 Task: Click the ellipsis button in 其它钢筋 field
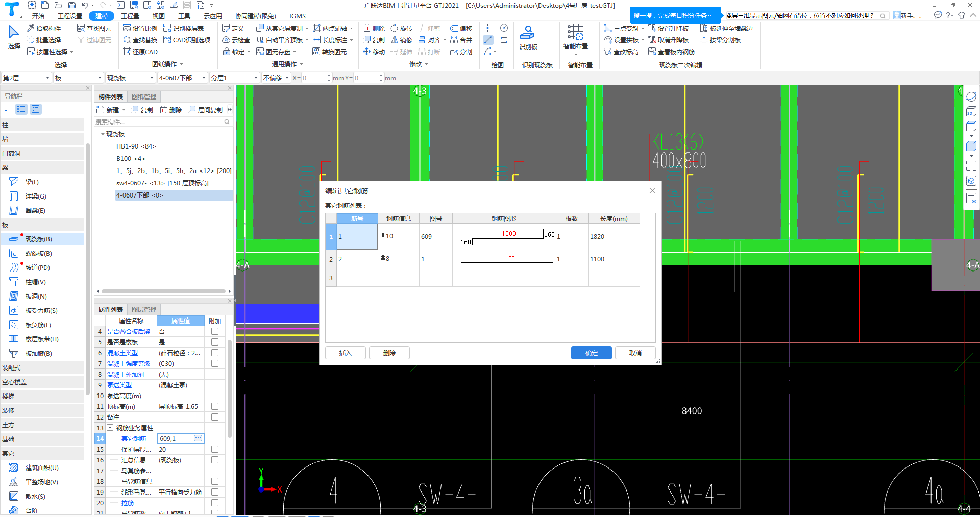tap(198, 438)
